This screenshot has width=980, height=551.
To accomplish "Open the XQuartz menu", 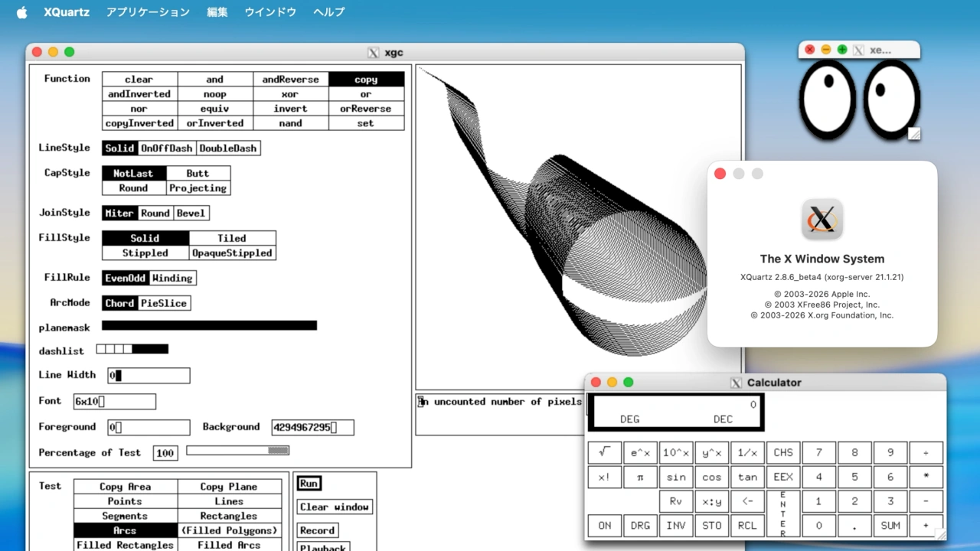I will pos(66,11).
